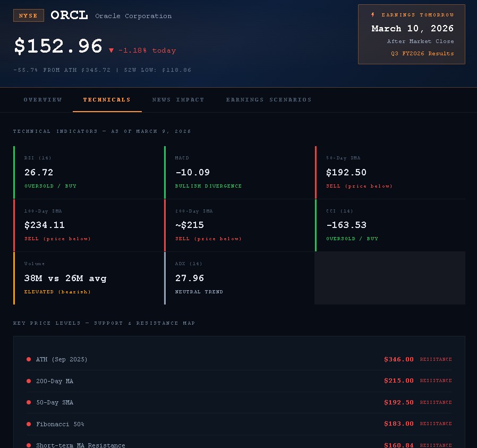Open the Earnings Scenarios tab
Image resolution: width=477 pixels, height=448 pixels.
[268, 100]
